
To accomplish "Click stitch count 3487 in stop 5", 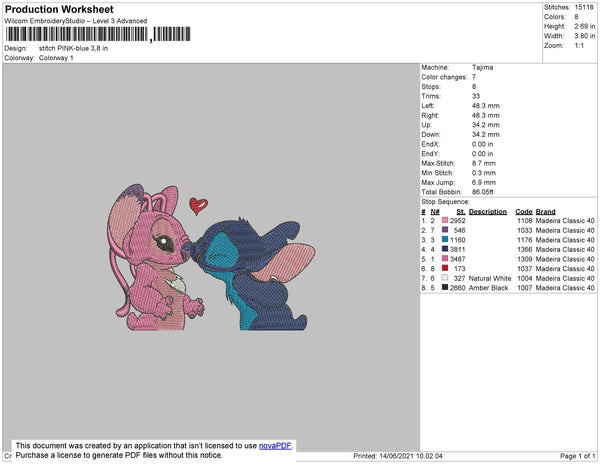I will point(458,259).
